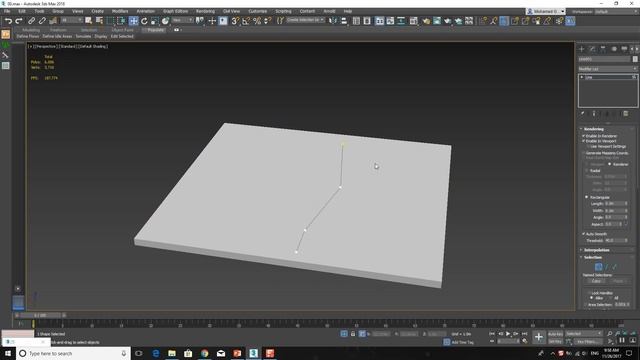Select the Vertex sub-object selection icon

click(598, 267)
